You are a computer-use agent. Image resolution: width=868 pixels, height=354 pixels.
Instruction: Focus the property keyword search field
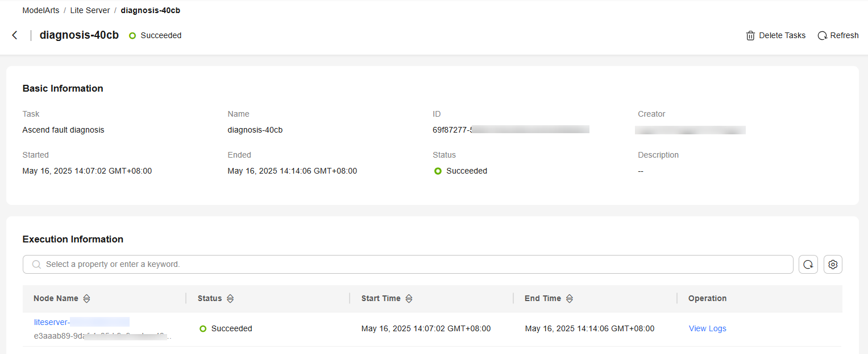408,264
